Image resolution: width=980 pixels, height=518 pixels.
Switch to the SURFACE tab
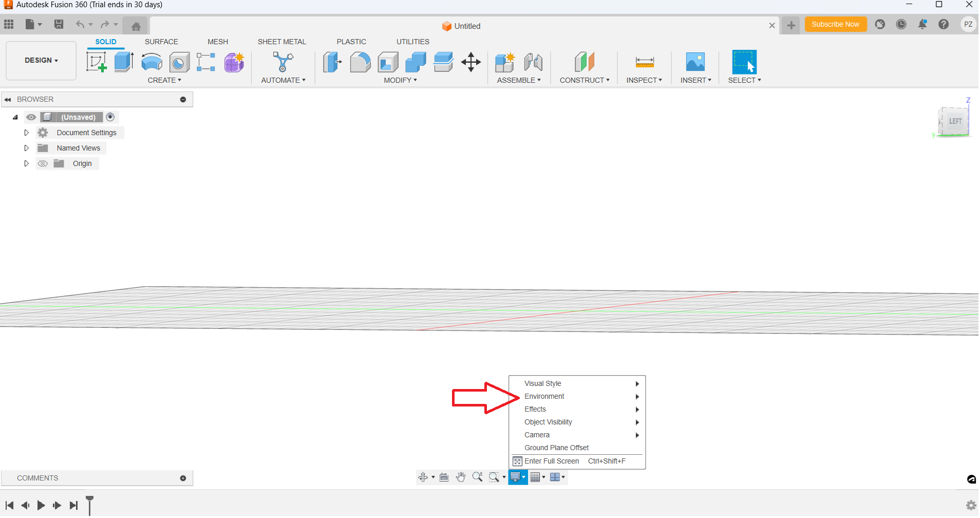[x=161, y=42]
